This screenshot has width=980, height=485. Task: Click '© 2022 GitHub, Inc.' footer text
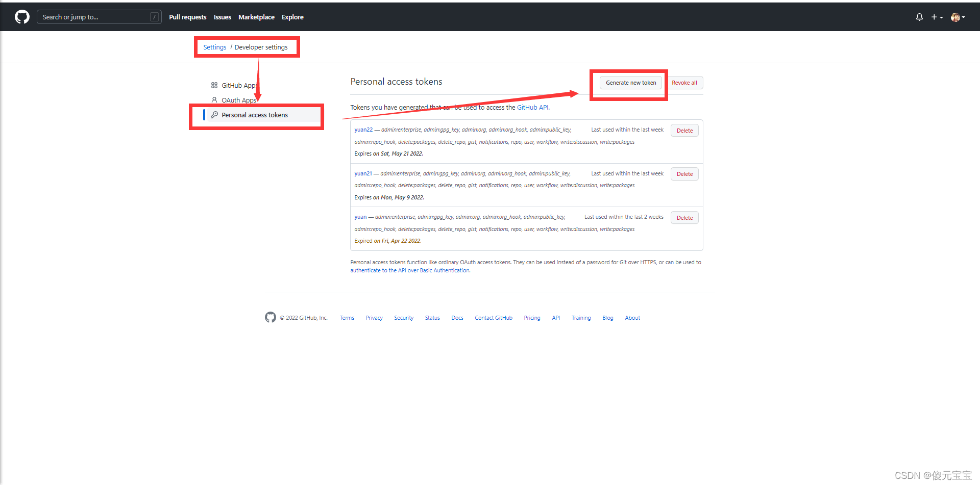click(x=304, y=318)
